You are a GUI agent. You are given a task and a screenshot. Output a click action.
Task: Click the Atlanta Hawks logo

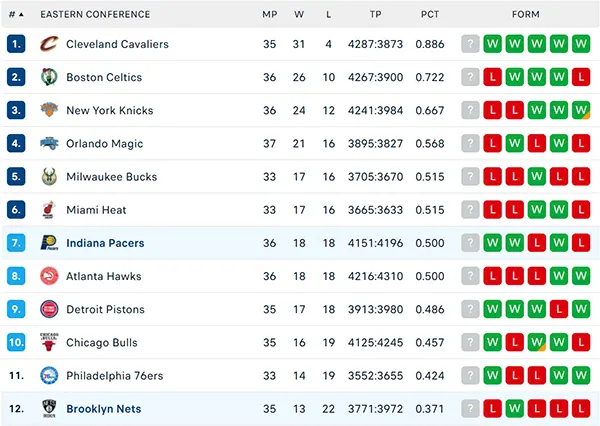(x=49, y=276)
